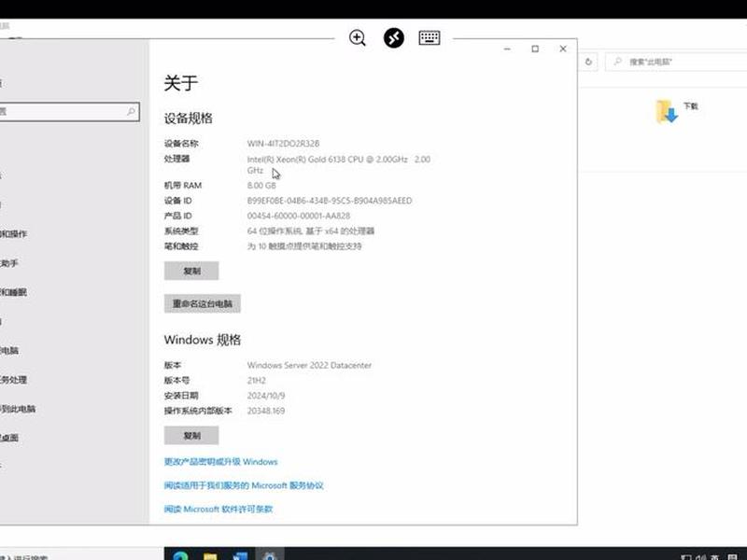Click the 处理器 label
747x560 pixels.
[x=176, y=159]
